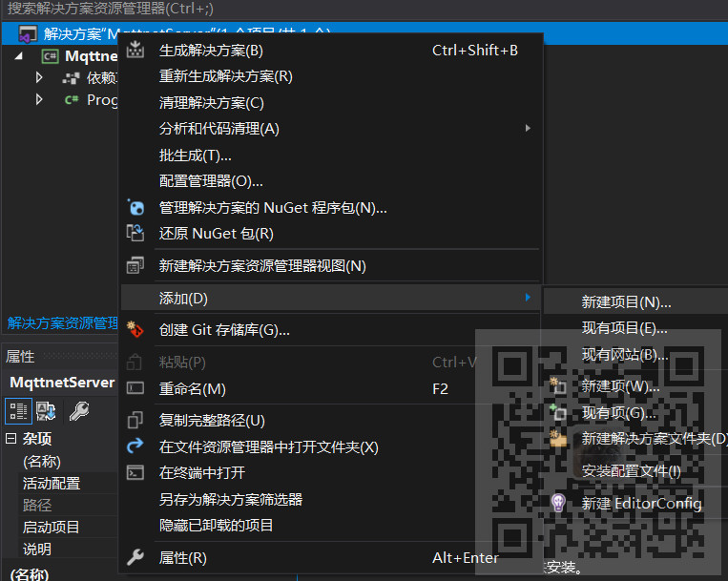
Task: Click the wrench icon beside 属性(R) menu item
Action: coord(135,557)
